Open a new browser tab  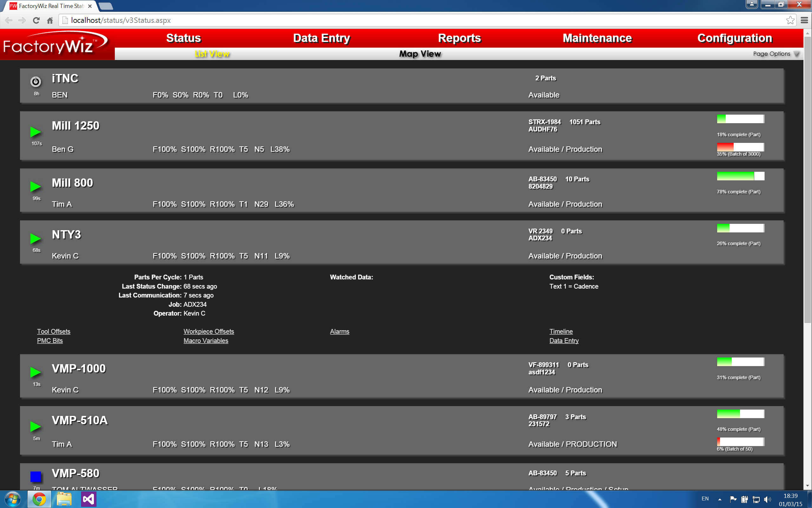(x=106, y=6)
